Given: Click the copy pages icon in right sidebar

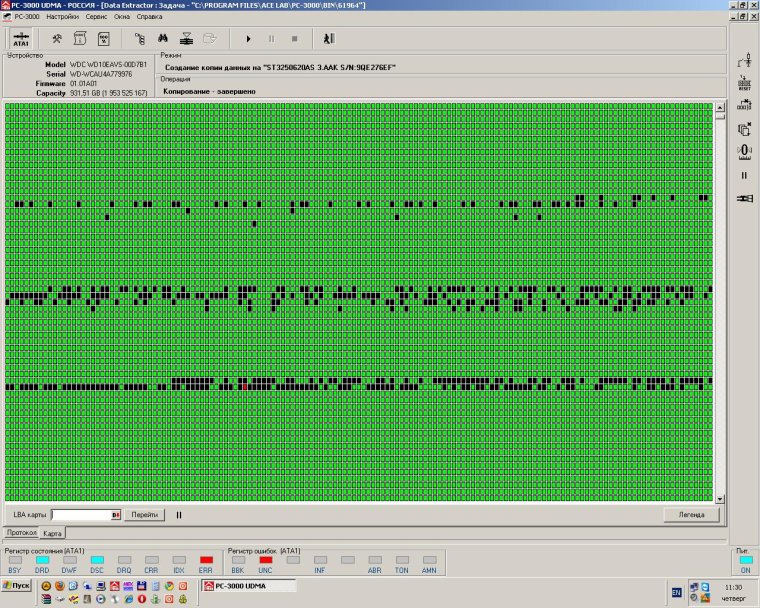Looking at the screenshot, I should tap(744, 129).
